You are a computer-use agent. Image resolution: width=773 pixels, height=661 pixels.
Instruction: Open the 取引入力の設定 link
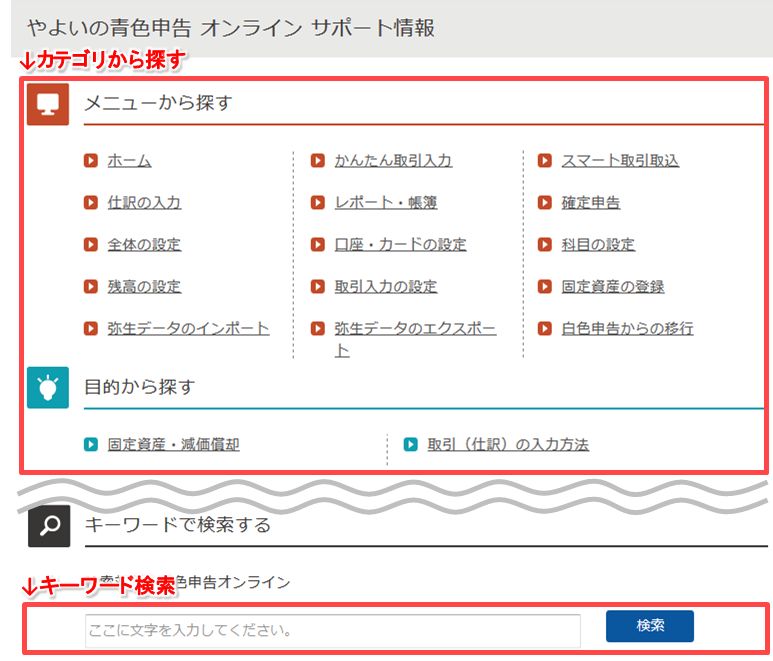tap(386, 286)
